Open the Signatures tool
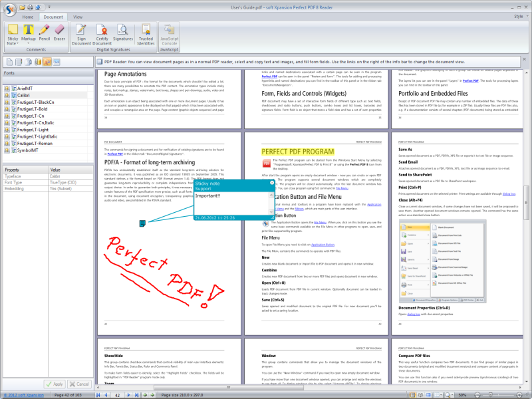 [123, 33]
